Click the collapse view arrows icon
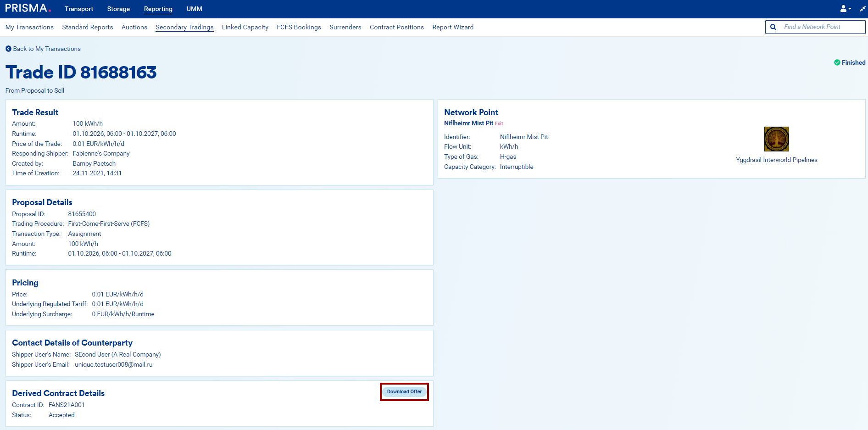 pyautogui.click(x=862, y=9)
